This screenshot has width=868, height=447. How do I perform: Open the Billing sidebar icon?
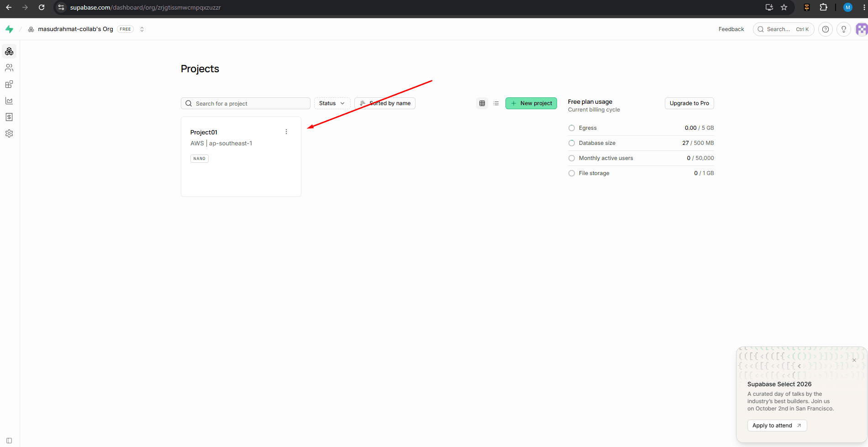coord(9,117)
